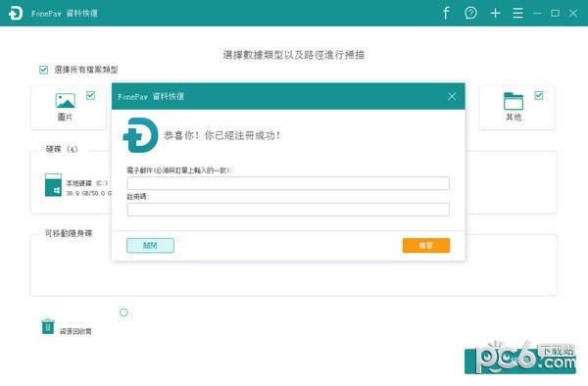Viewport: 588px width, 386px height.
Task: Select the Others folder type icon
Action: click(x=514, y=101)
